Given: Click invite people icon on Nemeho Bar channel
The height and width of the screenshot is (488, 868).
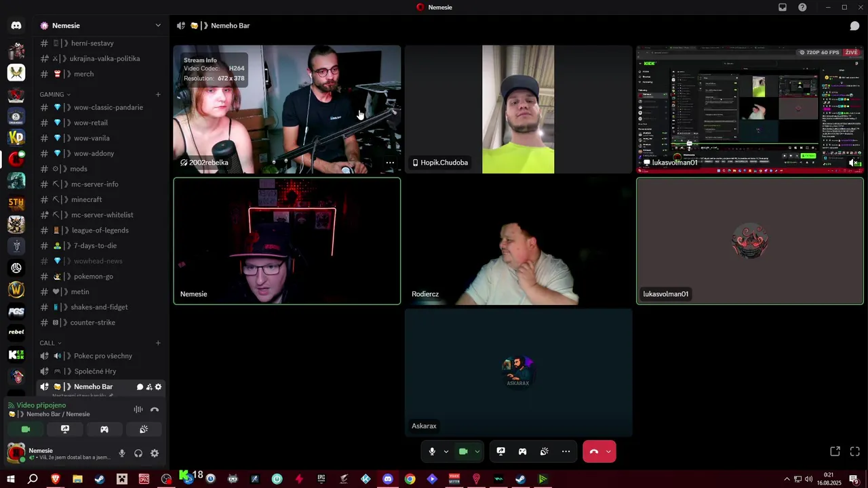Looking at the screenshot, I should (149, 387).
